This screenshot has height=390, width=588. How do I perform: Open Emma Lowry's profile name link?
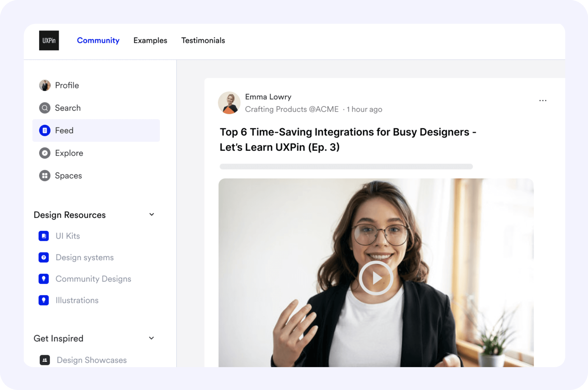coord(268,97)
